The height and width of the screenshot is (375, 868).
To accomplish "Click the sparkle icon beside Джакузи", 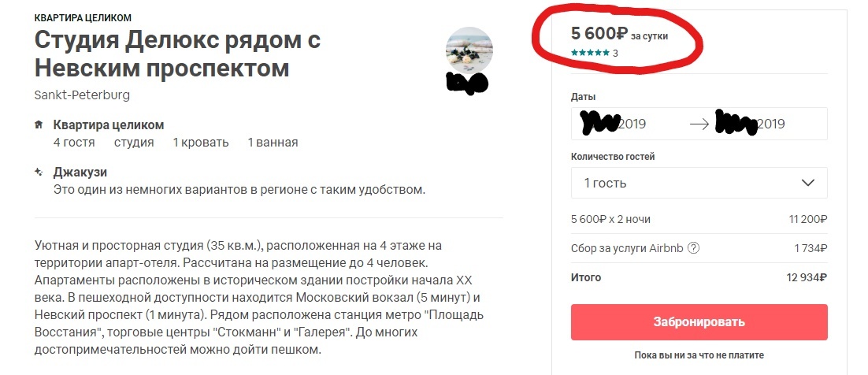I will [39, 172].
